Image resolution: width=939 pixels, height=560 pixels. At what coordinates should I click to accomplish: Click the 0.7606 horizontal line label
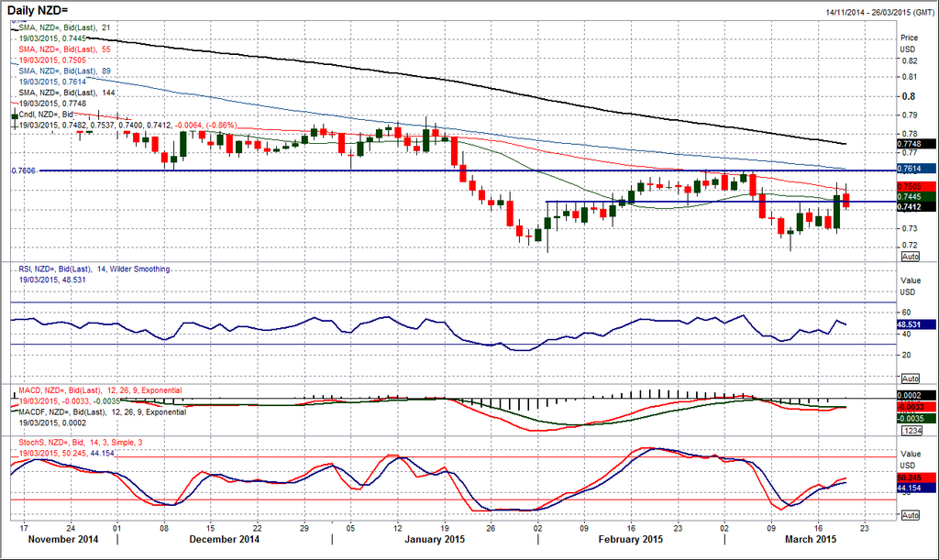23,170
